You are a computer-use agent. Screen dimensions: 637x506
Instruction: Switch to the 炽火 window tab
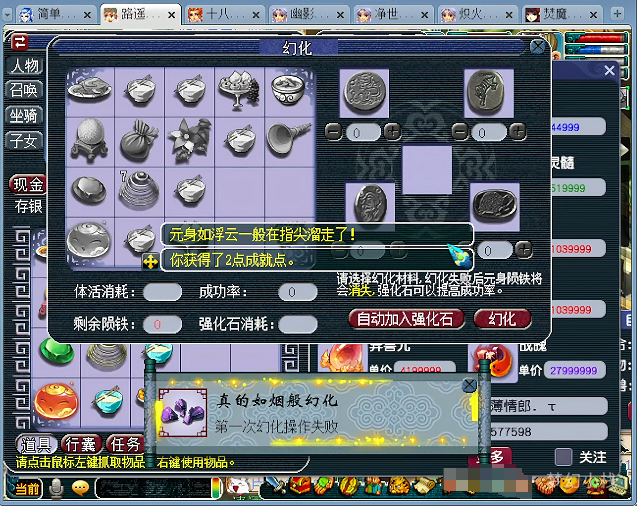[477, 15]
